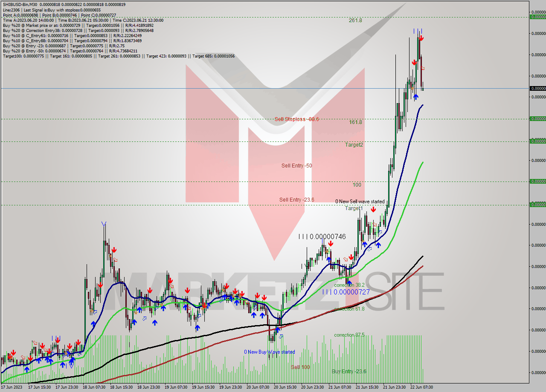Click the '22 Jun 07:30' time axis label
Viewport: 546px width, 392px height.
(x=422, y=387)
